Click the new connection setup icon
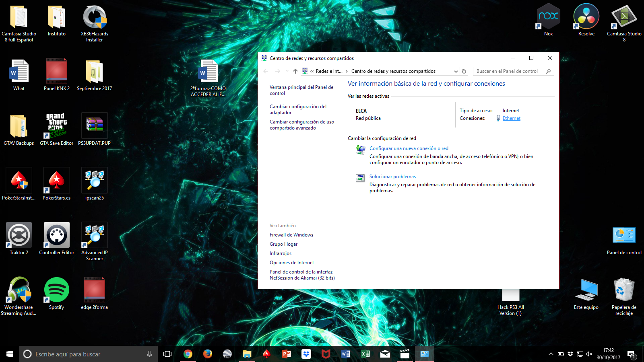 click(x=360, y=150)
